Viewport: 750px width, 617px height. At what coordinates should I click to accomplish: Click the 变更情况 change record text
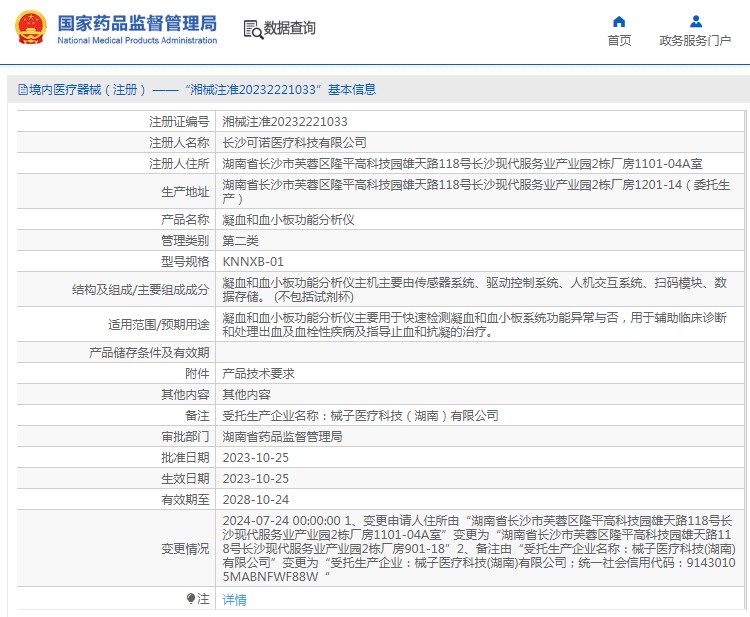[x=479, y=548]
